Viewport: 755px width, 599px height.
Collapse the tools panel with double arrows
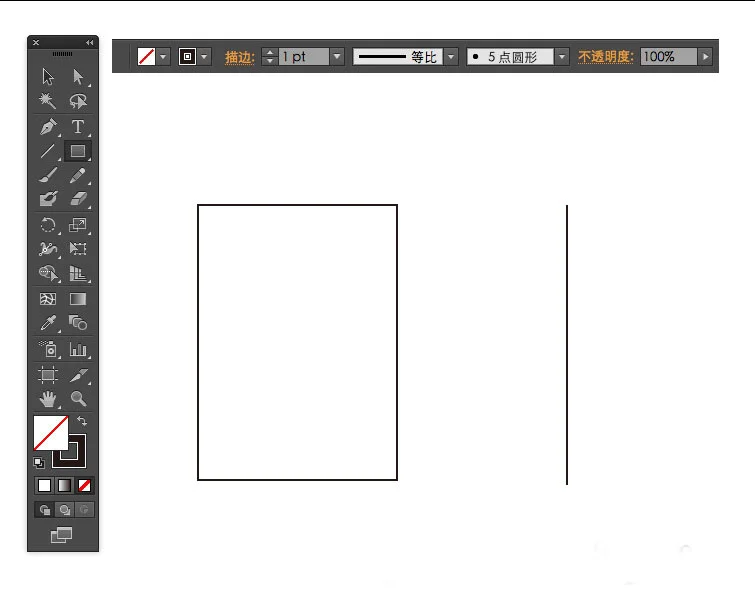pos(90,42)
